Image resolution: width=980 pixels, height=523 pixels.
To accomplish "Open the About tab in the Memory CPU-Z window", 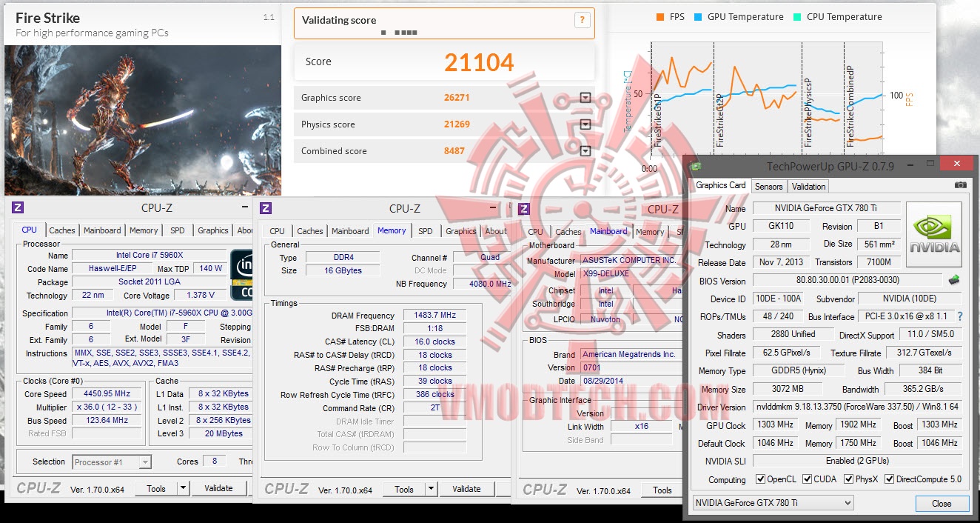I will [496, 231].
